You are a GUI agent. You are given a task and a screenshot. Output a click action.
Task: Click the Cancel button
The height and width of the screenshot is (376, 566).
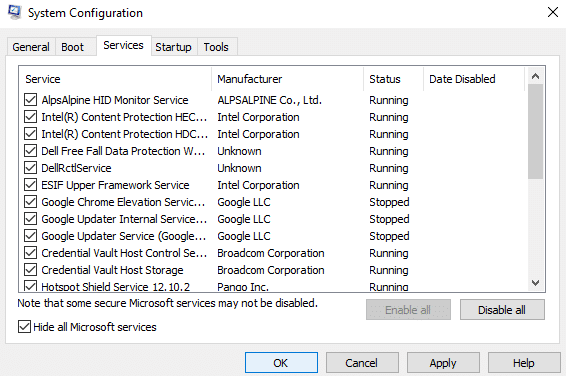coord(362,363)
